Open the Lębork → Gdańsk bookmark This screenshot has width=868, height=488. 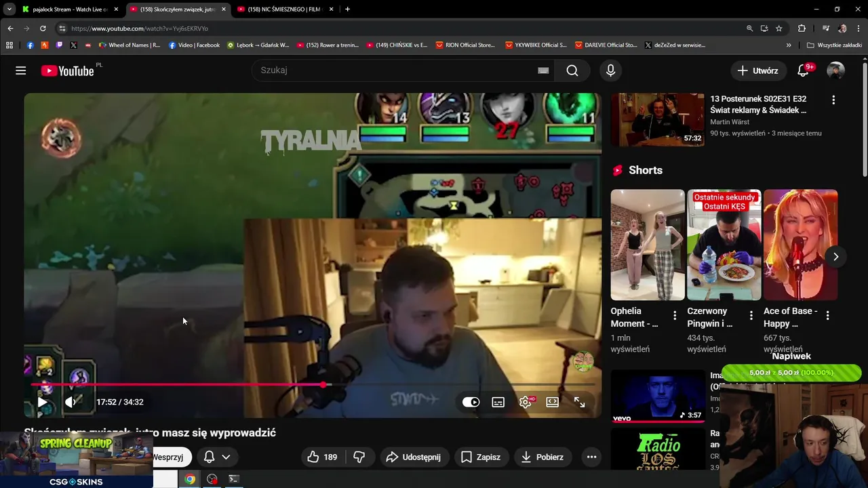258,45
